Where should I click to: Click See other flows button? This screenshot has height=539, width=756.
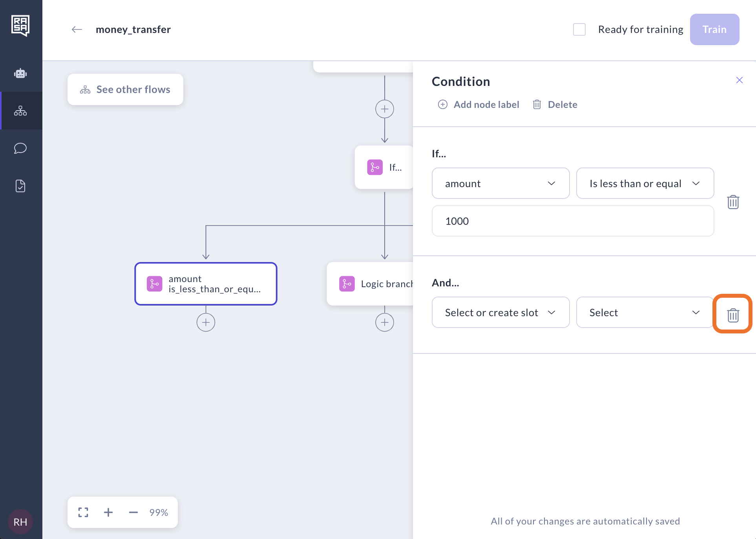pyautogui.click(x=125, y=89)
